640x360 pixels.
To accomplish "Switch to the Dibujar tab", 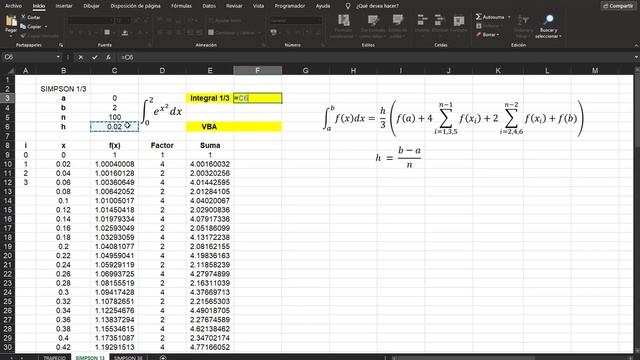I will 91,6.
